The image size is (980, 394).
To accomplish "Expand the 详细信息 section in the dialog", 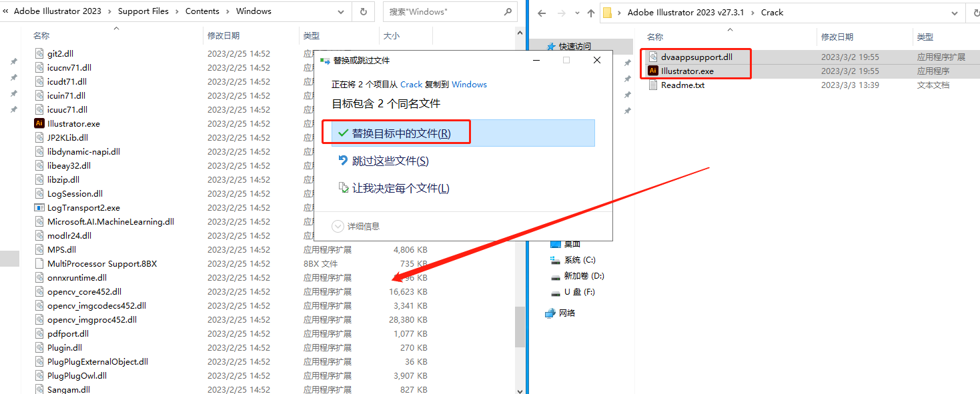I will 354,225.
